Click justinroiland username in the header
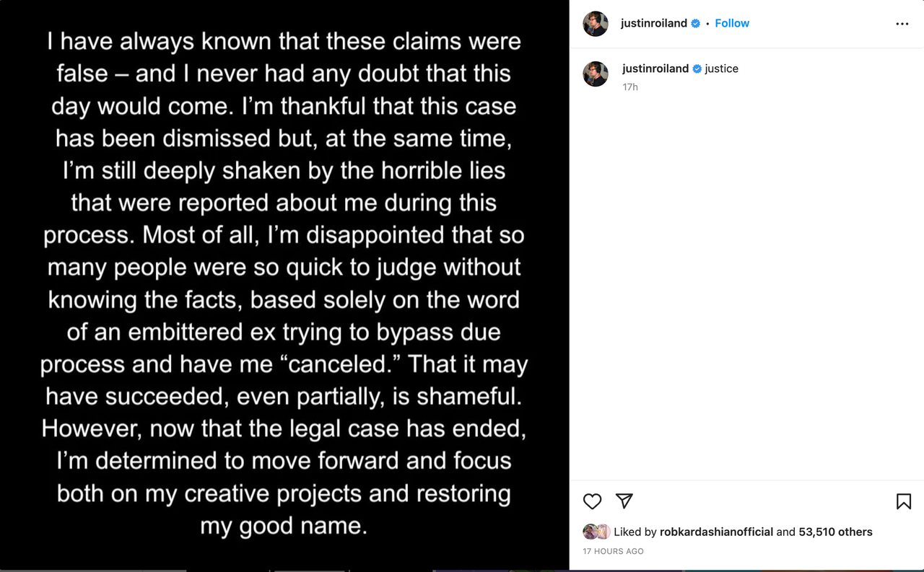This screenshot has width=924, height=572. pyautogui.click(x=655, y=22)
